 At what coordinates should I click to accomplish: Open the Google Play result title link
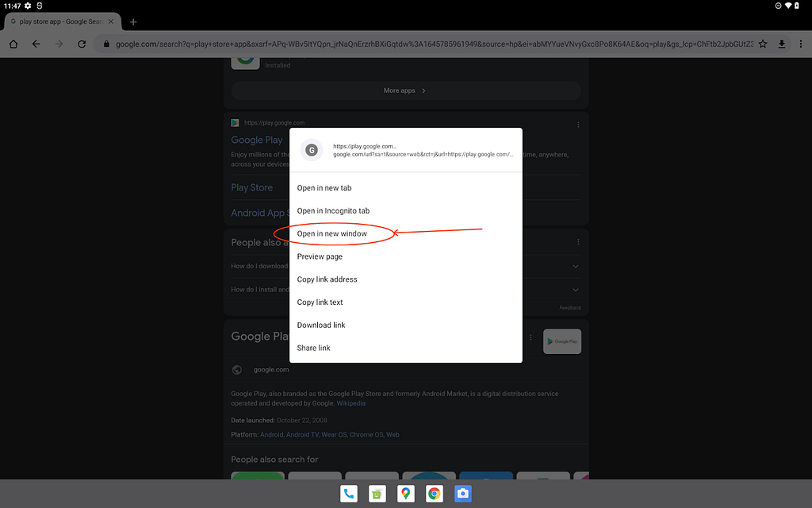[257, 140]
